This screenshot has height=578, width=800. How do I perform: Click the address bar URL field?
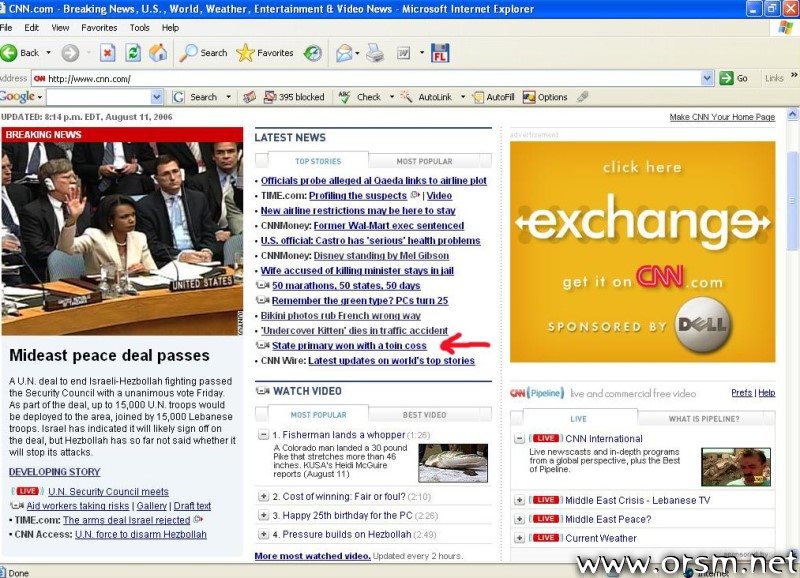pyautogui.click(x=374, y=79)
